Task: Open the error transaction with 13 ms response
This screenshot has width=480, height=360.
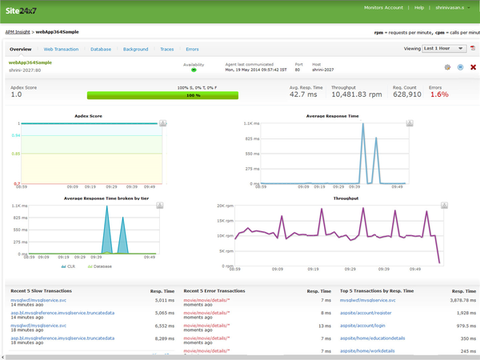Action: [207, 325]
